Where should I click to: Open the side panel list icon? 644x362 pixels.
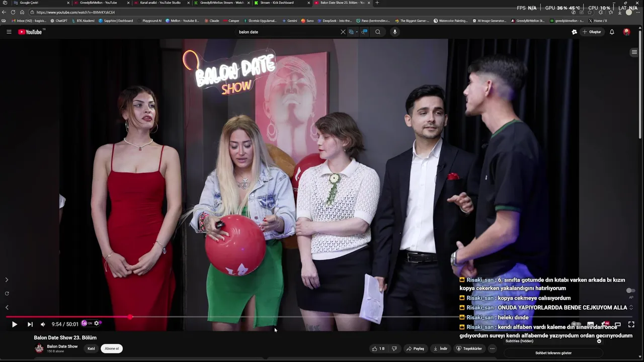tap(634, 52)
